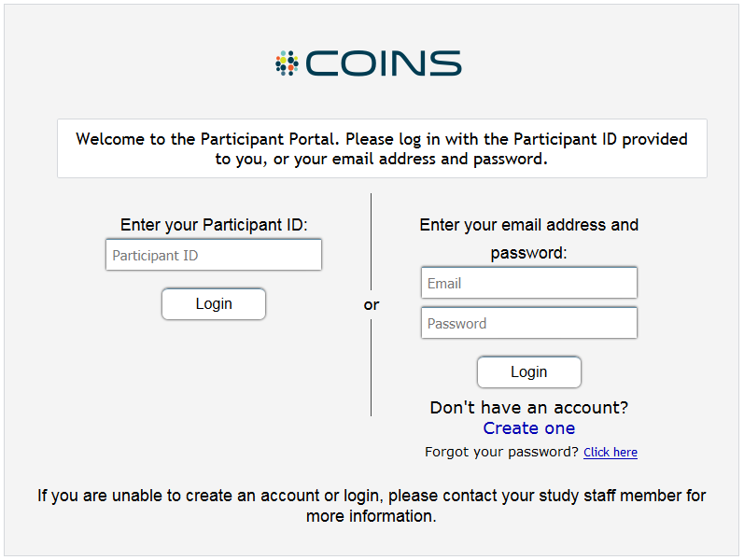
Task: Click the 'or' separator text
Action: point(372,304)
